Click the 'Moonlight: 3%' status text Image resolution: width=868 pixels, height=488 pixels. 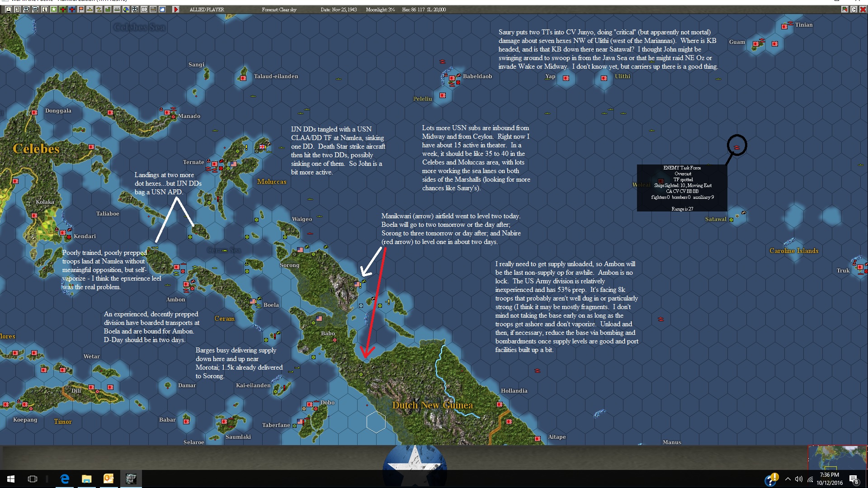pos(380,9)
